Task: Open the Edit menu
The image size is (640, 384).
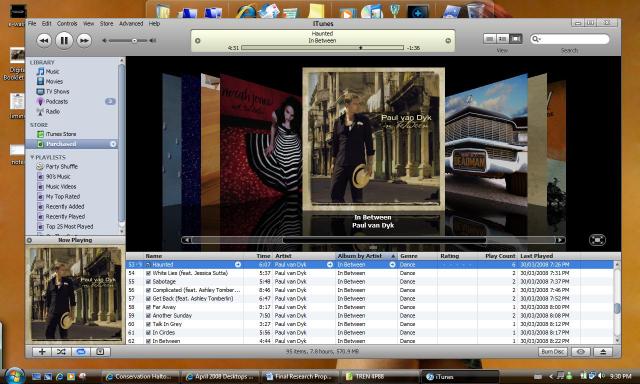Action: [x=47, y=24]
